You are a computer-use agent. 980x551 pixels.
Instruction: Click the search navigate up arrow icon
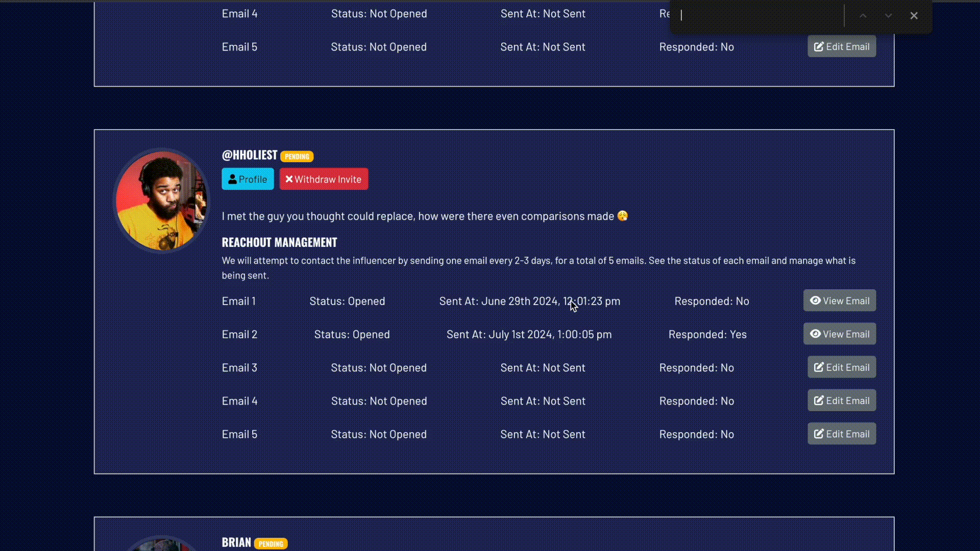(x=864, y=15)
